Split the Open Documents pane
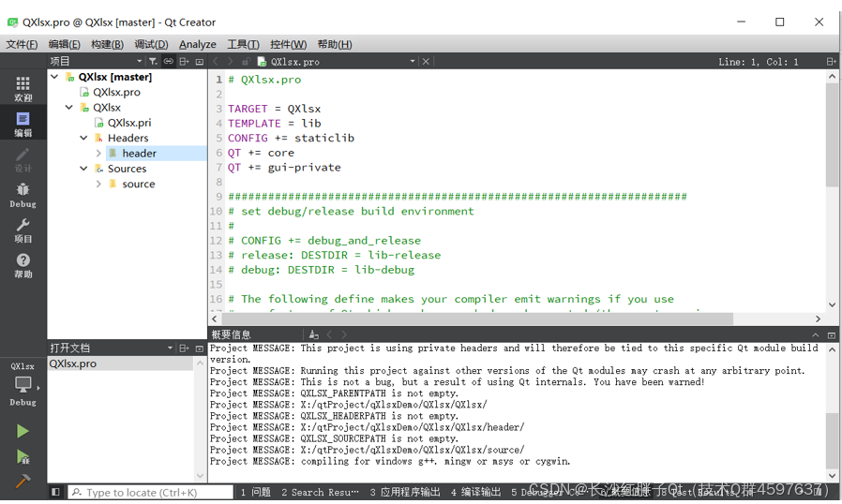This screenshot has height=504, width=842. [x=184, y=348]
